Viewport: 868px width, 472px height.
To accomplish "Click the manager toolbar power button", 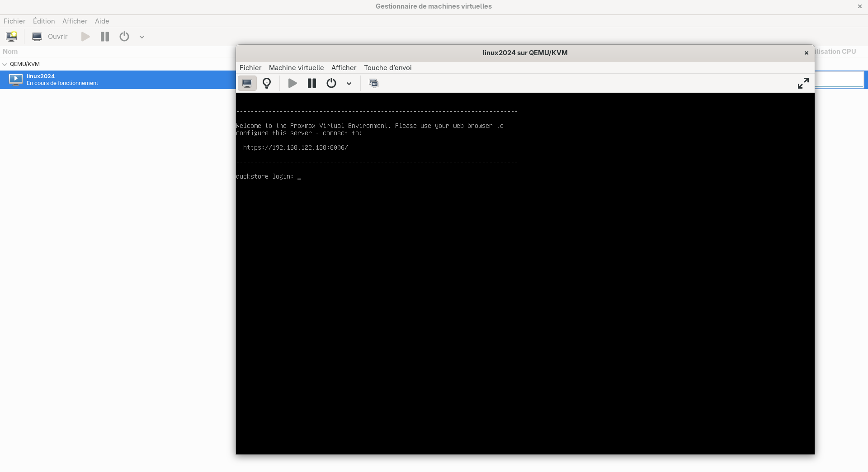I will (124, 37).
